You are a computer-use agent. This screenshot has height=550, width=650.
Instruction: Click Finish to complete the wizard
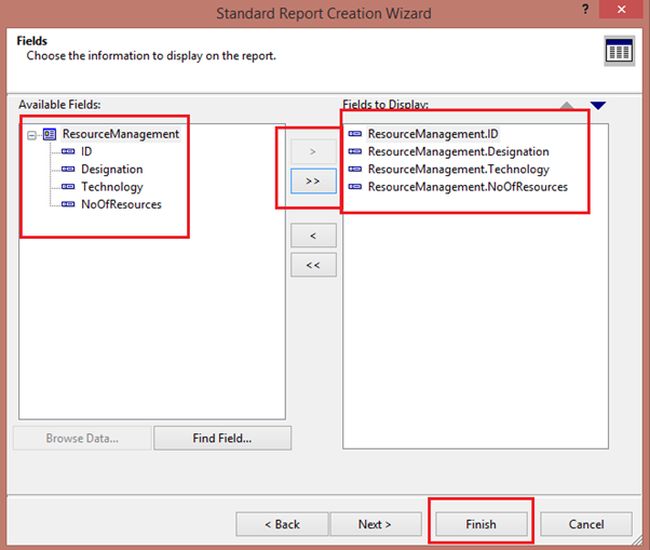[x=481, y=524]
